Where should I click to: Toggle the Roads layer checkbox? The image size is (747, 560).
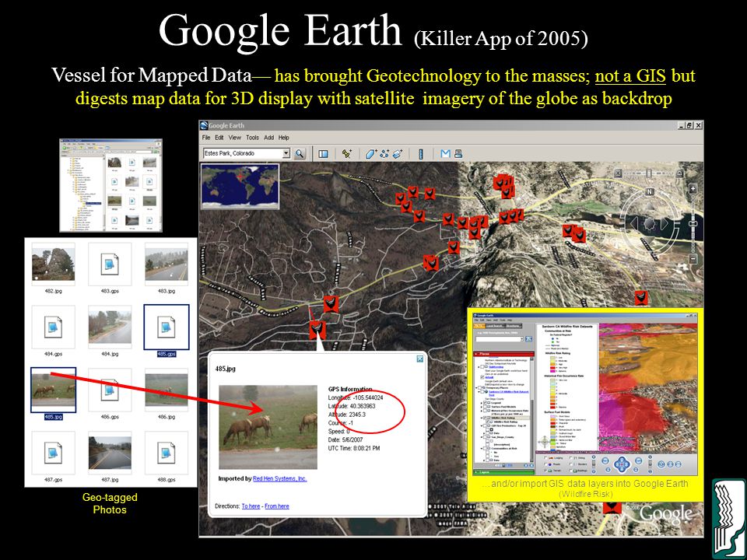coord(545,464)
